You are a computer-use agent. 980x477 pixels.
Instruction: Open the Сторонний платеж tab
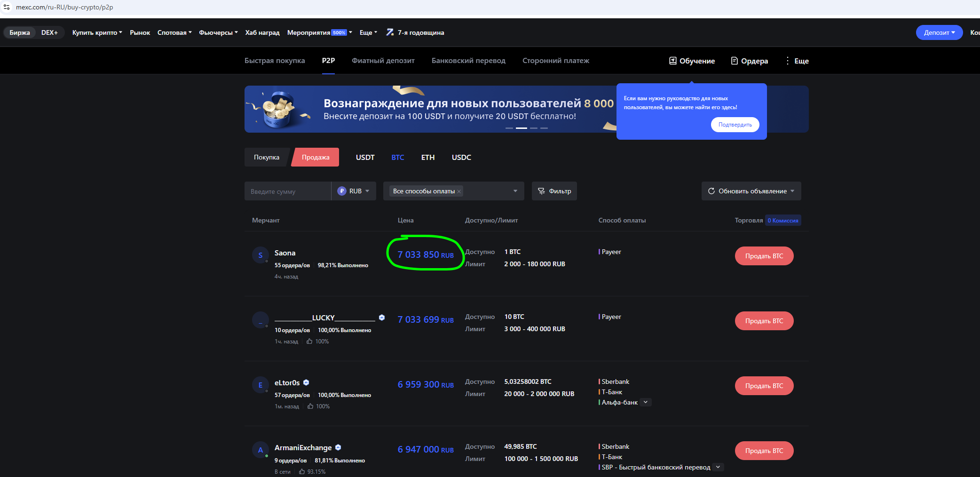coord(556,61)
